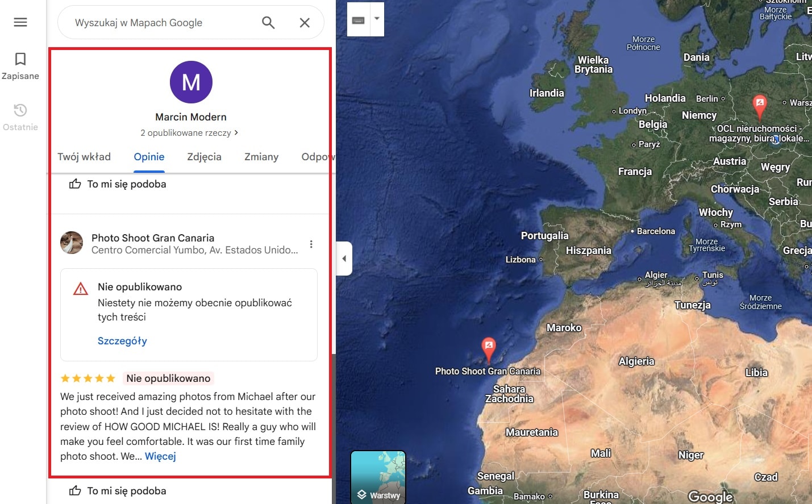Open the partially visible Odpowiedzi tab
Image resolution: width=812 pixels, height=504 pixels.
coord(317,157)
